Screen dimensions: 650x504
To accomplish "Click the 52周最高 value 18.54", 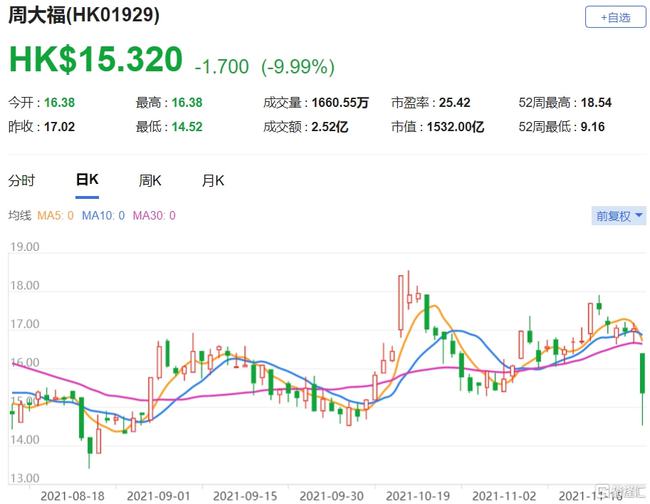I will click(x=596, y=102).
